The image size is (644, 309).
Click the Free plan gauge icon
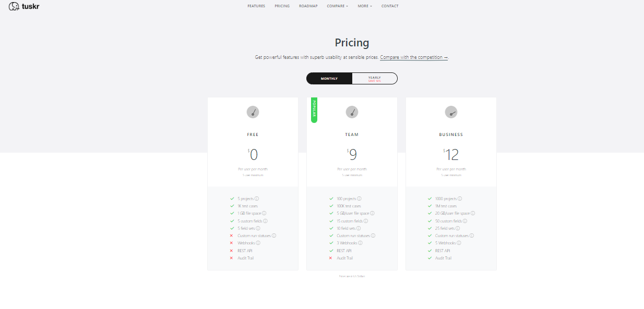pos(253,112)
